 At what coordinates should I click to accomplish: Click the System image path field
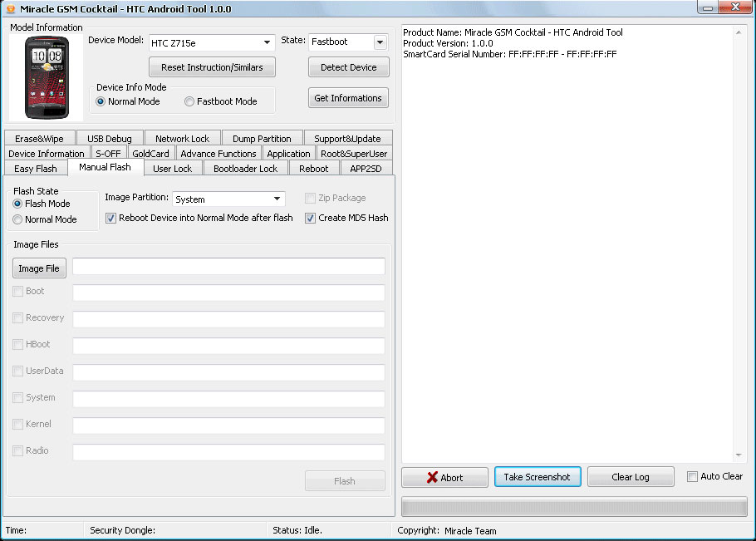(x=229, y=399)
